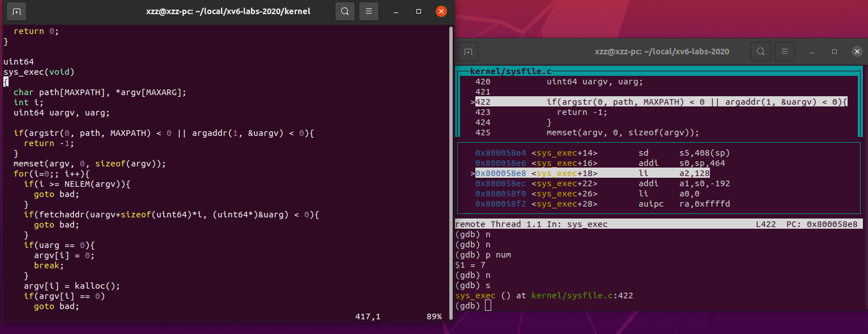Click 'sys_exec () at kernel/sysfile.c:422' output
Image resolution: width=868 pixels, height=334 pixels.
click(544, 296)
